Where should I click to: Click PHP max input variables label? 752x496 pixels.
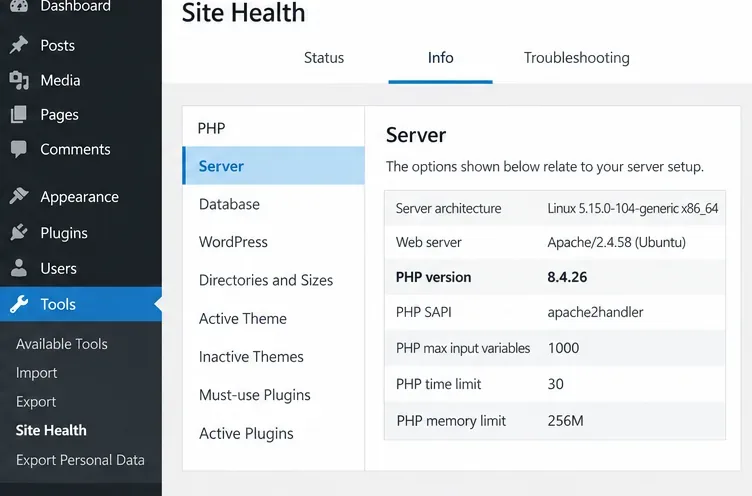(463, 348)
